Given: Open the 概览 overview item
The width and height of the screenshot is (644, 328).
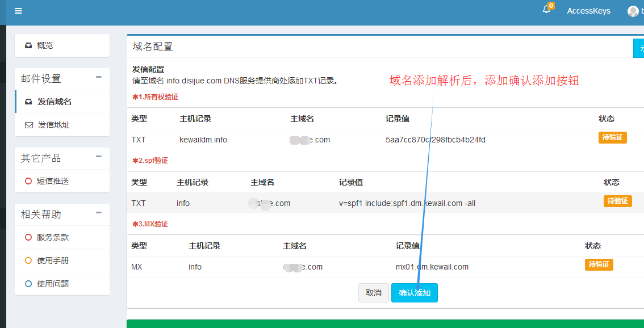Looking at the screenshot, I should coord(62,45).
